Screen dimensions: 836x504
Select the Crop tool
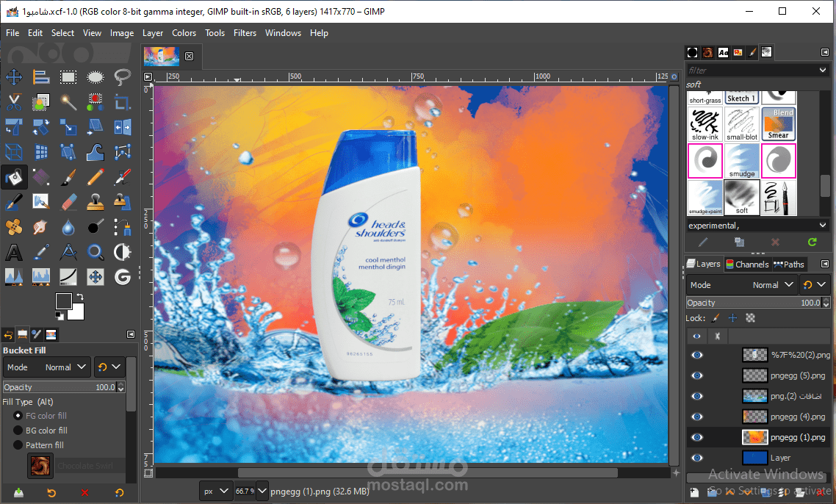click(123, 102)
